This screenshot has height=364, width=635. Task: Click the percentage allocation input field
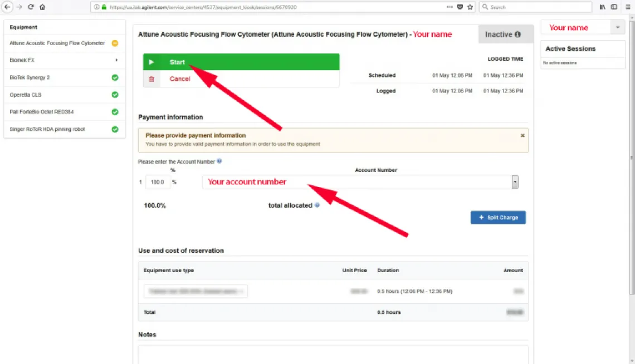point(158,182)
